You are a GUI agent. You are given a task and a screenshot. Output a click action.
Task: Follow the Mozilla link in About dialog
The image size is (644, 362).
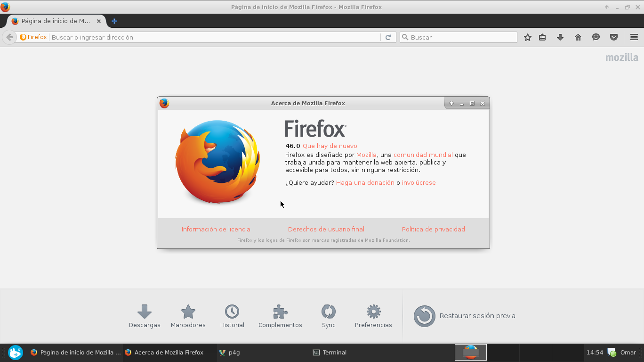pos(366,155)
